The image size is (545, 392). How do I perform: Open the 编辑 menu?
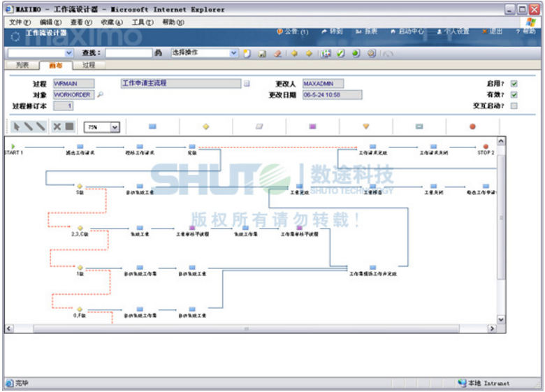coord(50,22)
